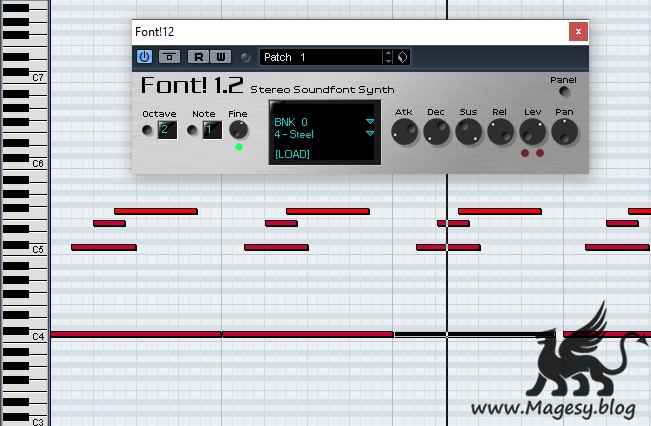Click the Atk attack knob
This screenshot has height=426, width=651.
pos(404,131)
